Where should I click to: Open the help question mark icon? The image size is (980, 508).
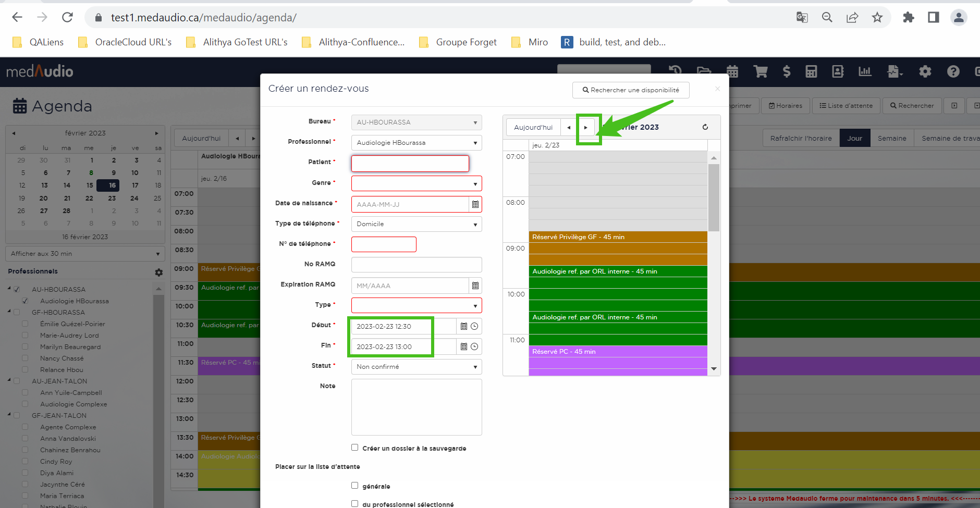pyautogui.click(x=953, y=71)
